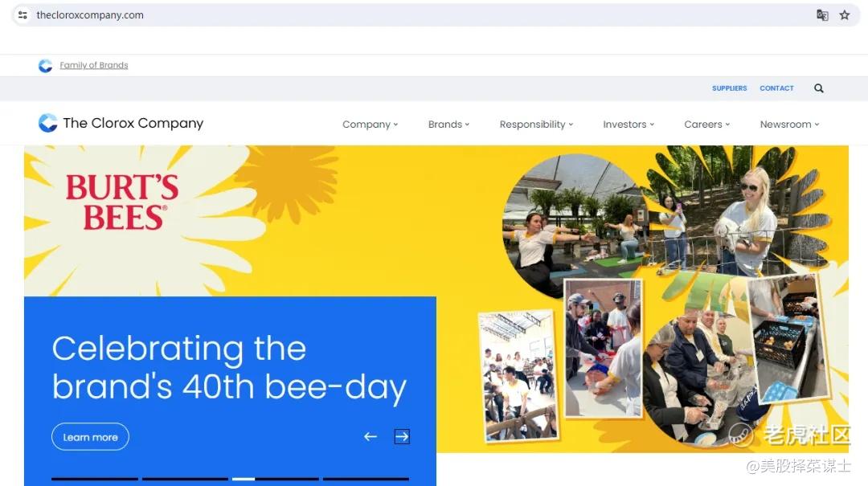Click the 'Celebrating the brand's 40th bee-day' headline
The width and height of the screenshot is (868, 486).
pos(229,368)
